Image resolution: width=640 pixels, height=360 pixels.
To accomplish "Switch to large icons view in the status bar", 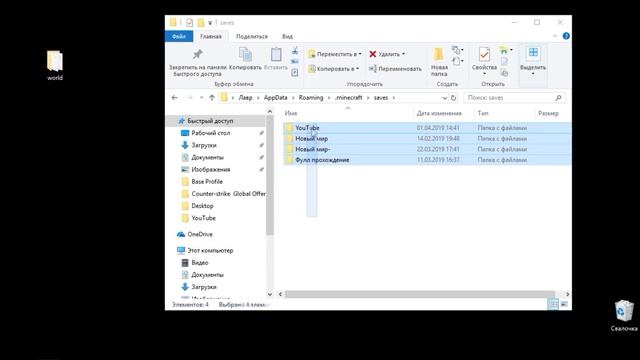I will coord(564,304).
